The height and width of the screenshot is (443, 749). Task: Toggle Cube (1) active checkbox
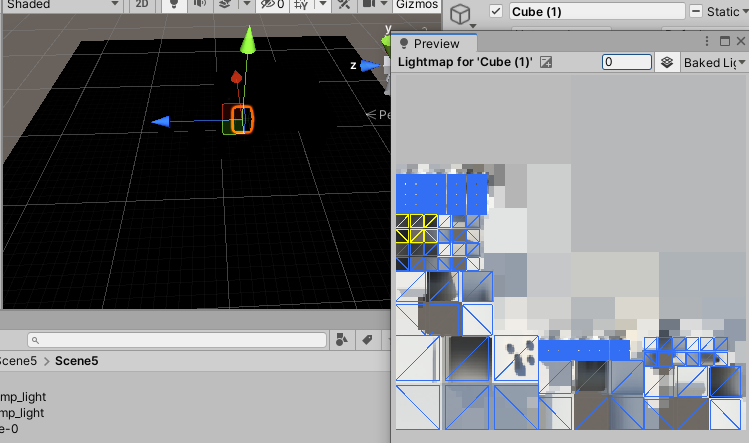tap(495, 12)
